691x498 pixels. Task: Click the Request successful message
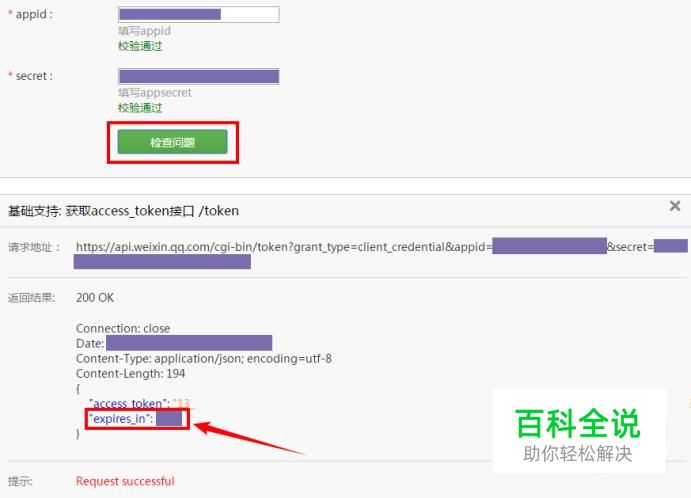(125, 481)
